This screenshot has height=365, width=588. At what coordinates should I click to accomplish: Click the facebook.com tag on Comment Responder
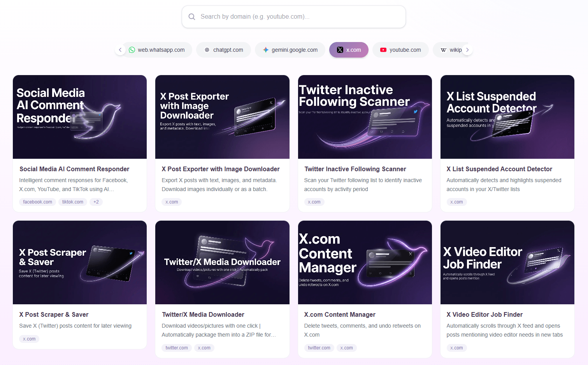coord(37,202)
